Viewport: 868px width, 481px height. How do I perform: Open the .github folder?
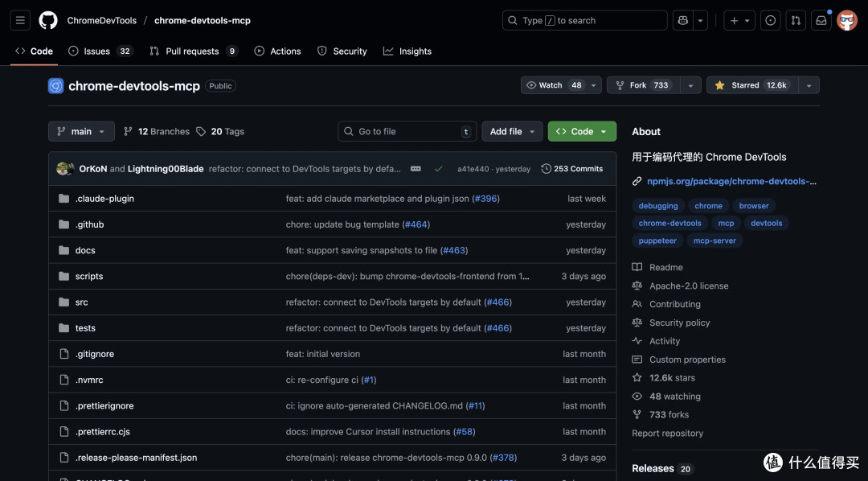(x=90, y=224)
